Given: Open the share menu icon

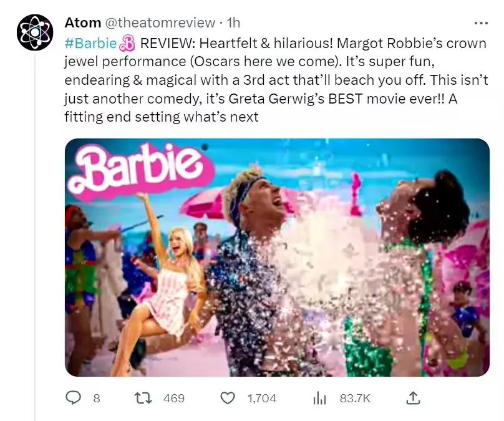Looking at the screenshot, I should pyautogui.click(x=413, y=397).
